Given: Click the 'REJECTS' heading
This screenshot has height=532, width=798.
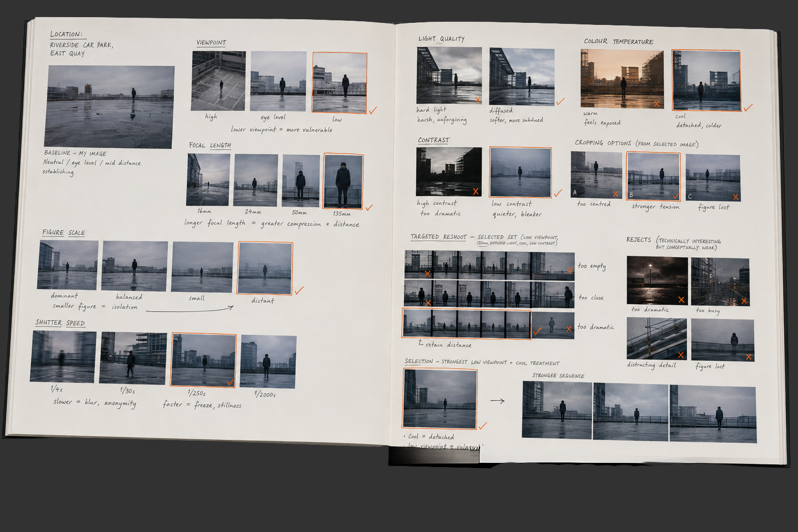Looking at the screenshot, I should click(x=639, y=240).
